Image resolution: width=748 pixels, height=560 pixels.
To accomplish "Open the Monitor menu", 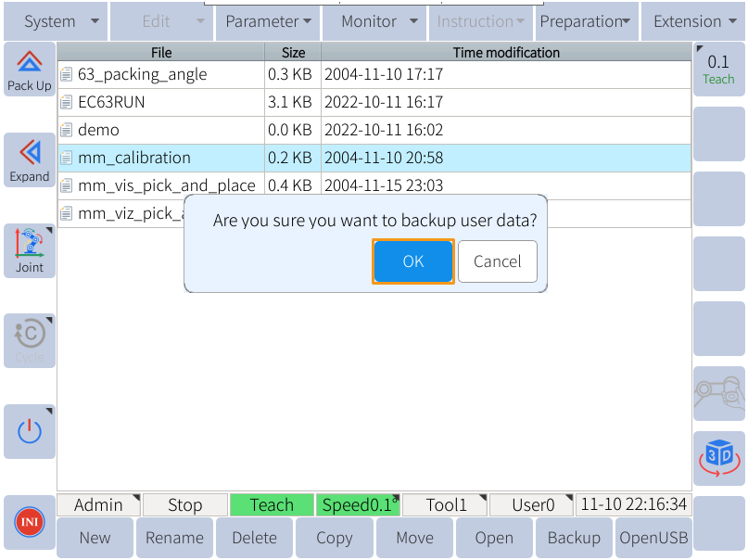I will point(374,21).
